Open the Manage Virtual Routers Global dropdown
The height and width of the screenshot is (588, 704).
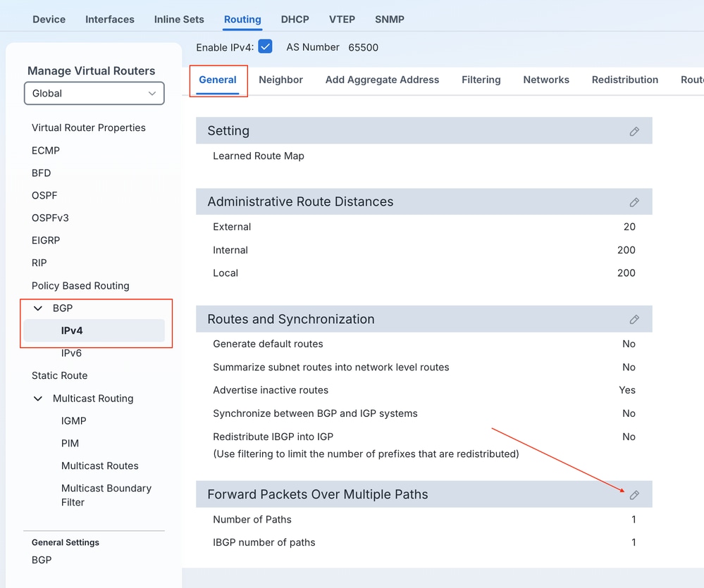coord(94,93)
